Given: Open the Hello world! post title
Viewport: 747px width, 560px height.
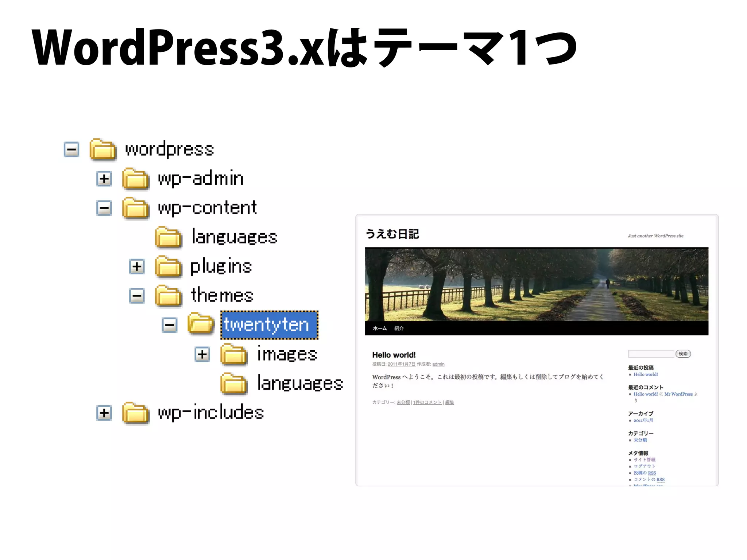Looking at the screenshot, I should [394, 355].
